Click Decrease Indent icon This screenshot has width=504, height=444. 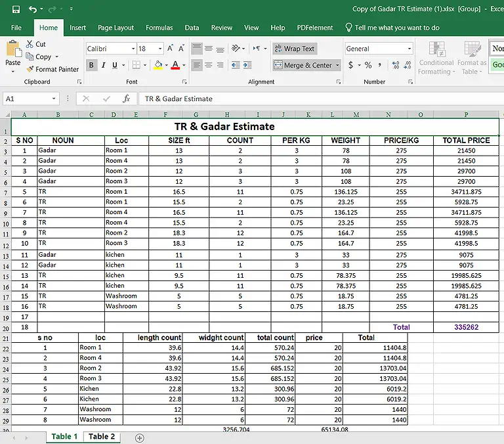(x=236, y=65)
